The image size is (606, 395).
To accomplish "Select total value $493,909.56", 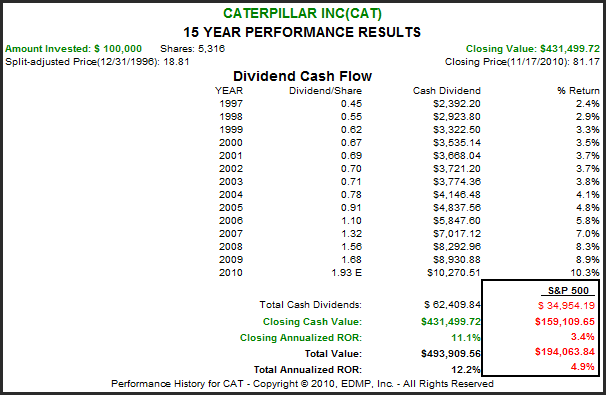I will (451, 354).
